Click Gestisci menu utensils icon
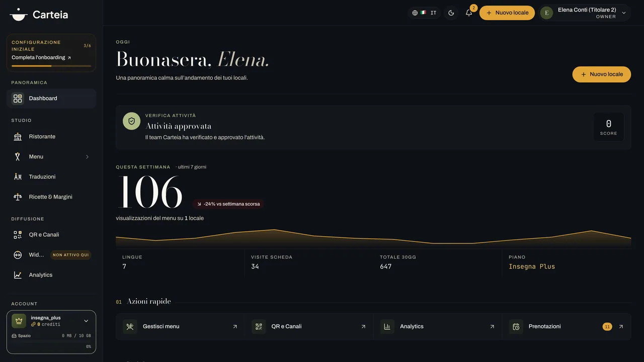Viewport: 644px width, 362px height. [130, 327]
